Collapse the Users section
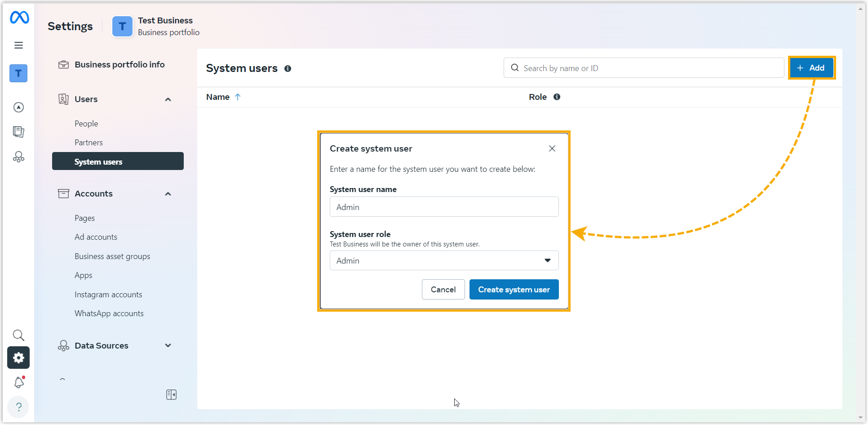 point(168,99)
